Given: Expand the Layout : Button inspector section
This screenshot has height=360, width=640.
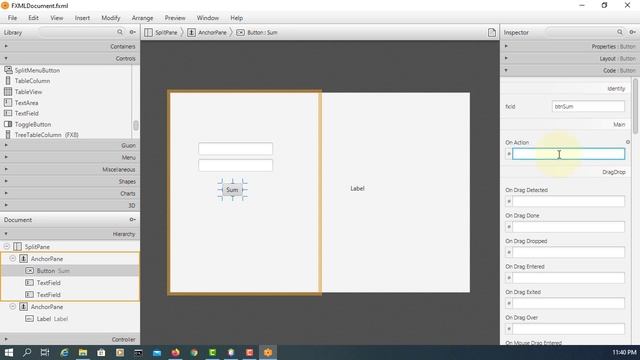Looking at the screenshot, I should pos(570,58).
